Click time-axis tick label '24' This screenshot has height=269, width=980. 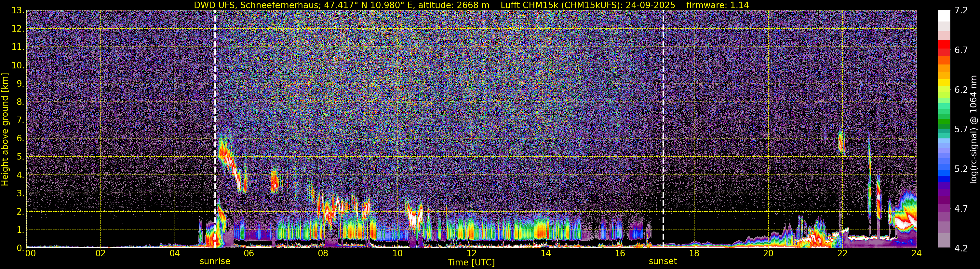(917, 254)
